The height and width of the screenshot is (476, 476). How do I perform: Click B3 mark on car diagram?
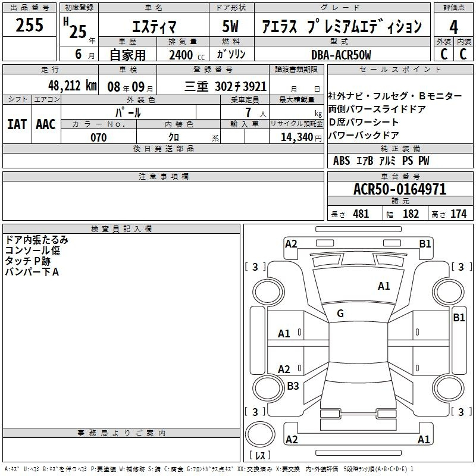pyautogui.click(x=293, y=386)
